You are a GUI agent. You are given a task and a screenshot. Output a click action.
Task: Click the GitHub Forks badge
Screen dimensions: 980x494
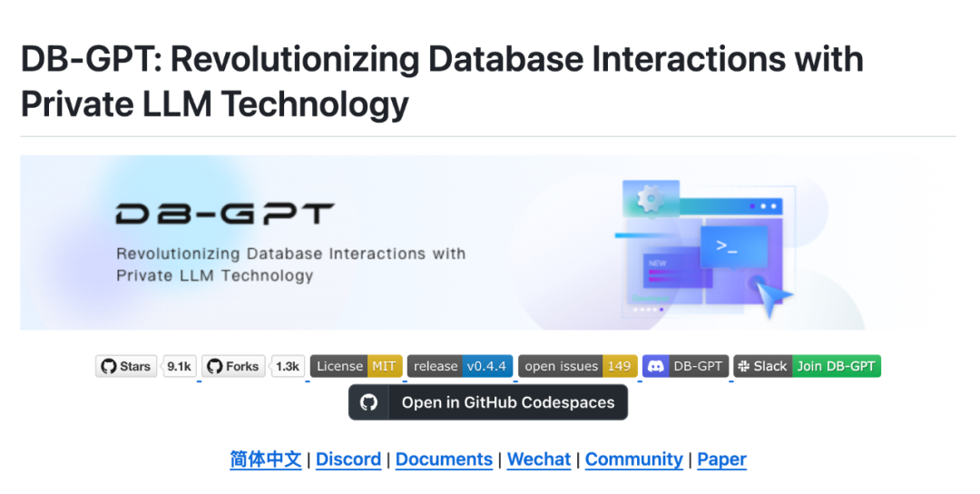click(x=233, y=367)
